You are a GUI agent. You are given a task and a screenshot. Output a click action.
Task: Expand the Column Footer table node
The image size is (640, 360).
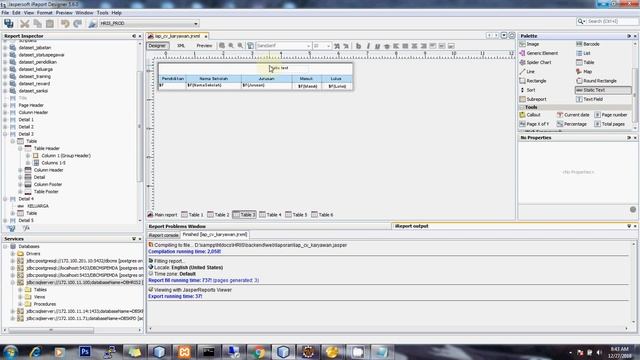point(20,184)
